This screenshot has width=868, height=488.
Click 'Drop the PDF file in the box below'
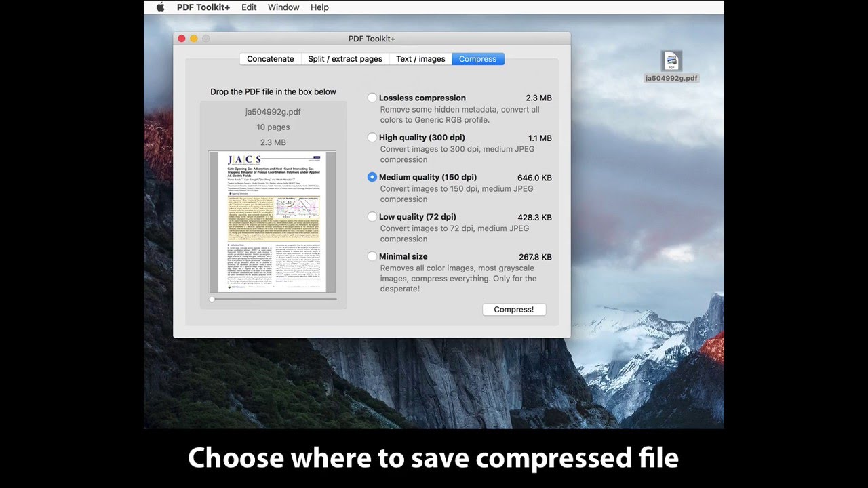(x=273, y=92)
